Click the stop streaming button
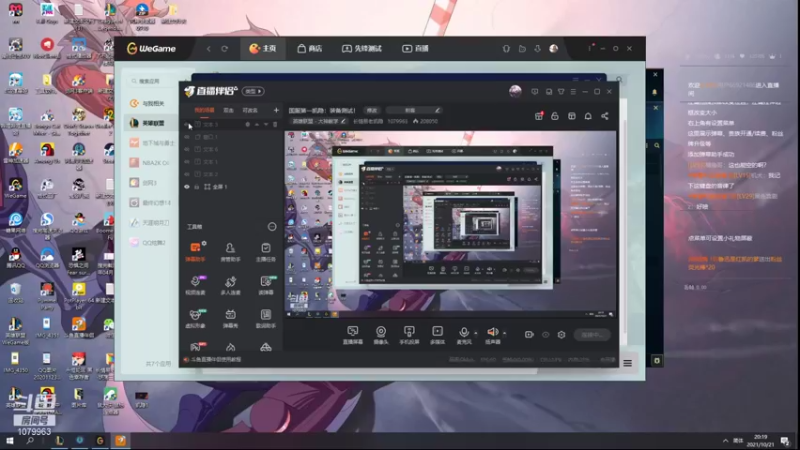This screenshot has height=450, width=800. (592, 335)
